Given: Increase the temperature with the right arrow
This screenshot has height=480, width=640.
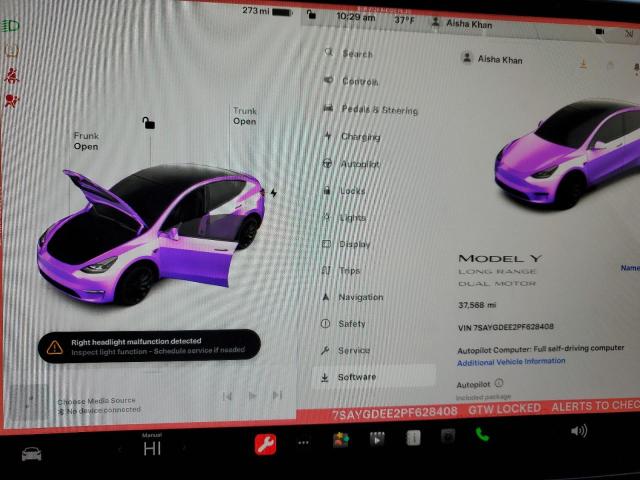Looking at the screenshot, I should (184, 448).
